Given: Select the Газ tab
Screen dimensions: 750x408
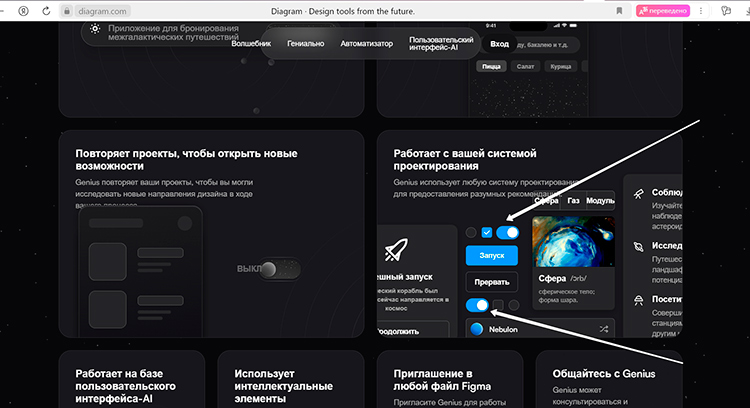Looking at the screenshot, I should tap(573, 201).
